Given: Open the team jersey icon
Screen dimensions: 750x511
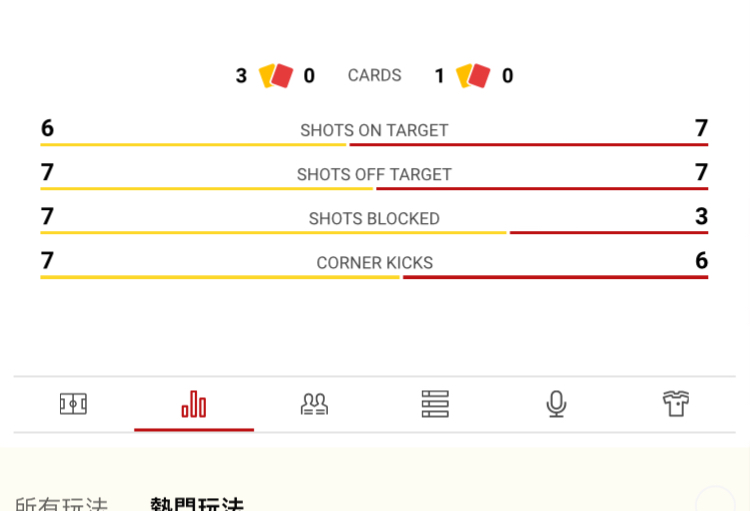Looking at the screenshot, I should tap(676, 404).
